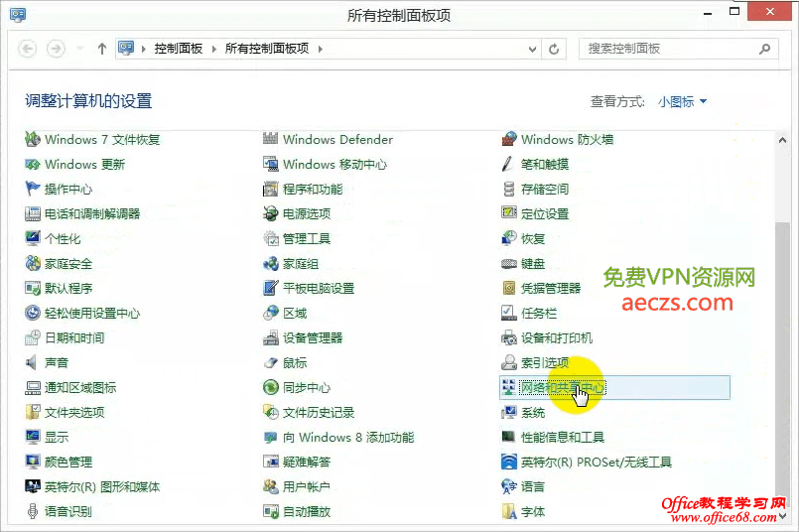The height and width of the screenshot is (532, 799).
Task: Expand the chevron before 控制面板 breadcrumb
Action: tap(144, 49)
